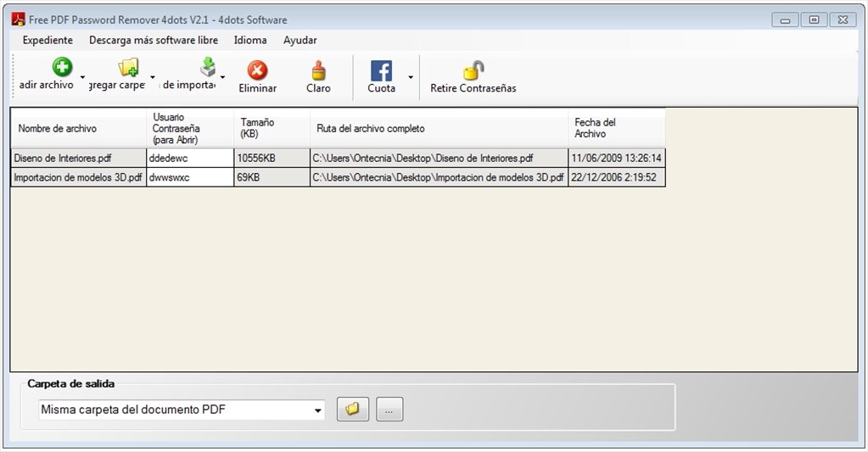Viewport: 868px width, 452px height.
Task: Open the Expediente menu
Action: pyautogui.click(x=48, y=40)
